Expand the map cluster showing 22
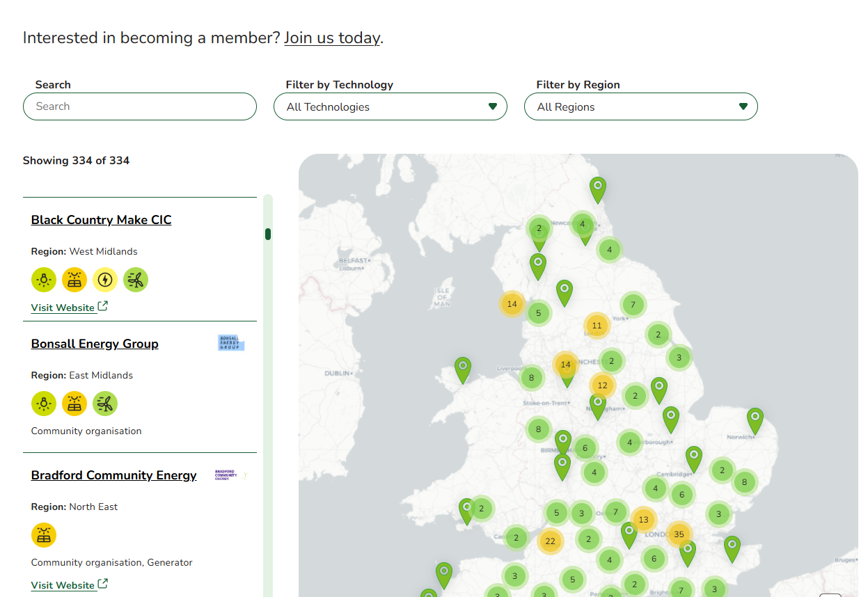868x597 pixels. 550,541
